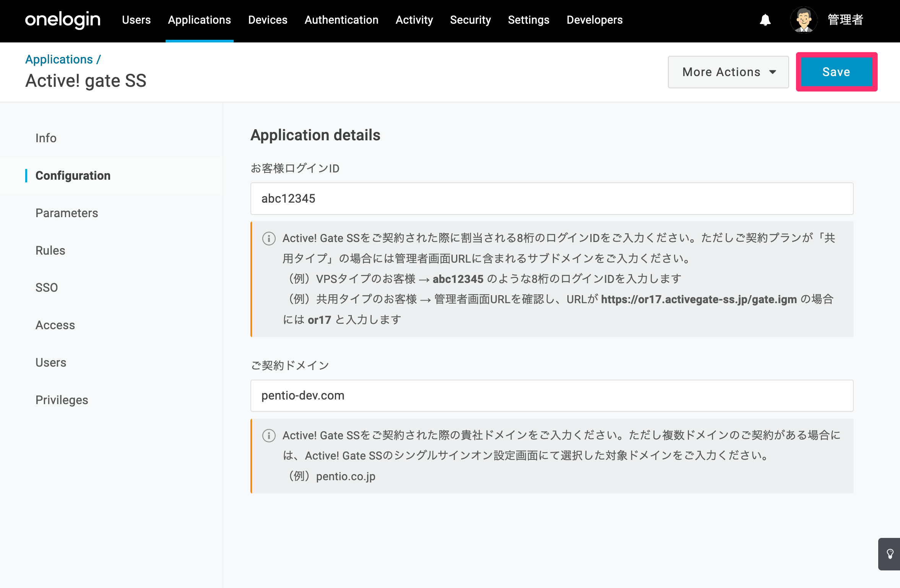
Task: Click the OneLogin logo
Action: pos(63,20)
